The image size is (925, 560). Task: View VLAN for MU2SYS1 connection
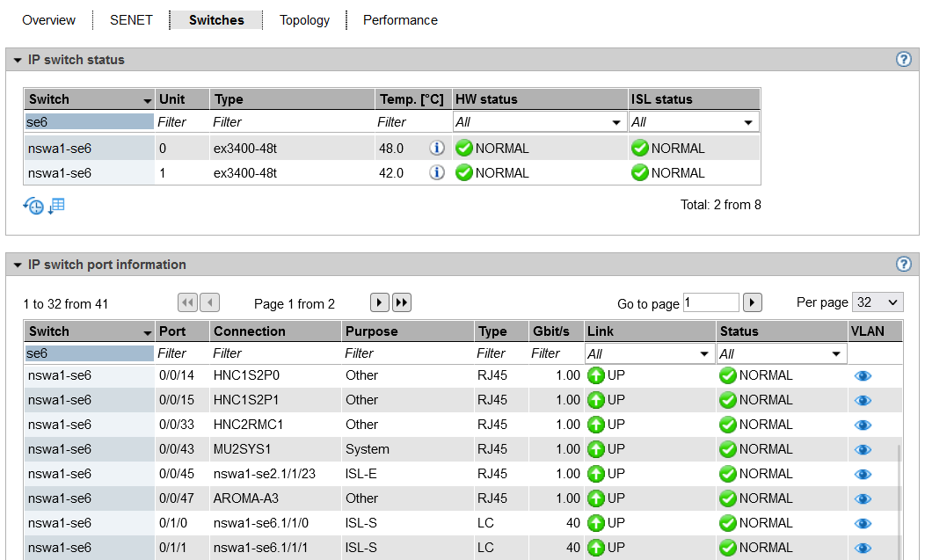point(863,449)
